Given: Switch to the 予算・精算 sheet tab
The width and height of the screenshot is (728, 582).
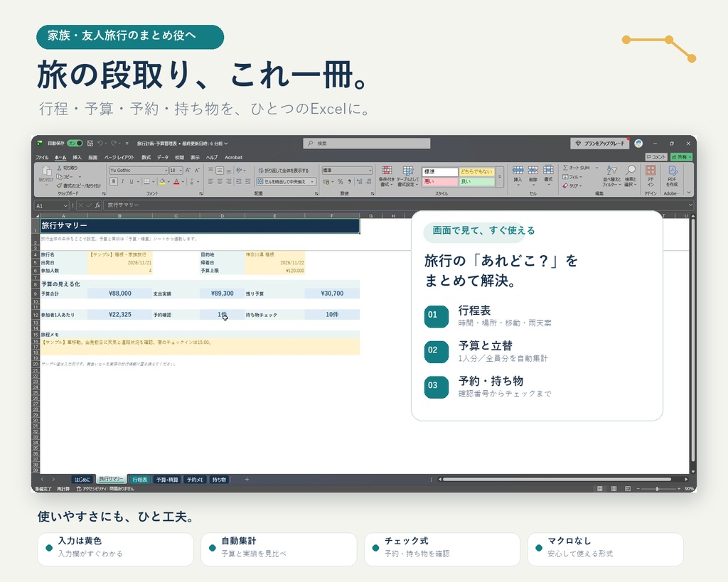Looking at the screenshot, I should pos(167,480).
